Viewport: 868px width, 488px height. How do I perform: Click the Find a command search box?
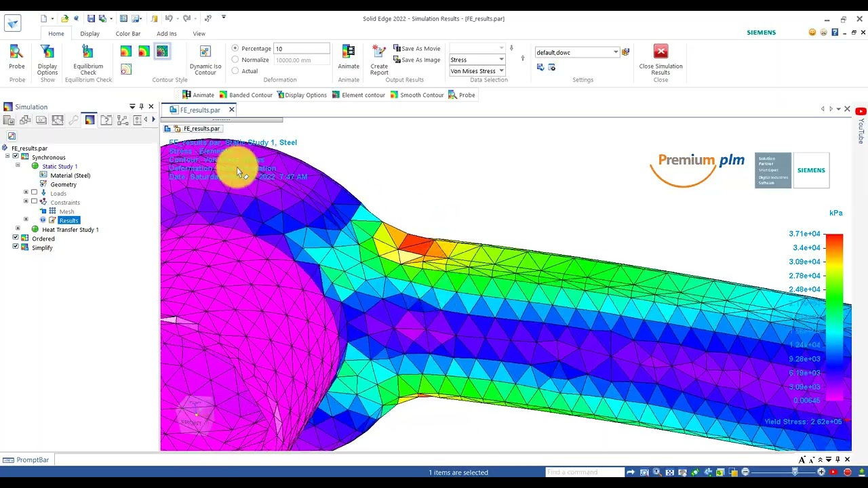pyautogui.click(x=585, y=472)
